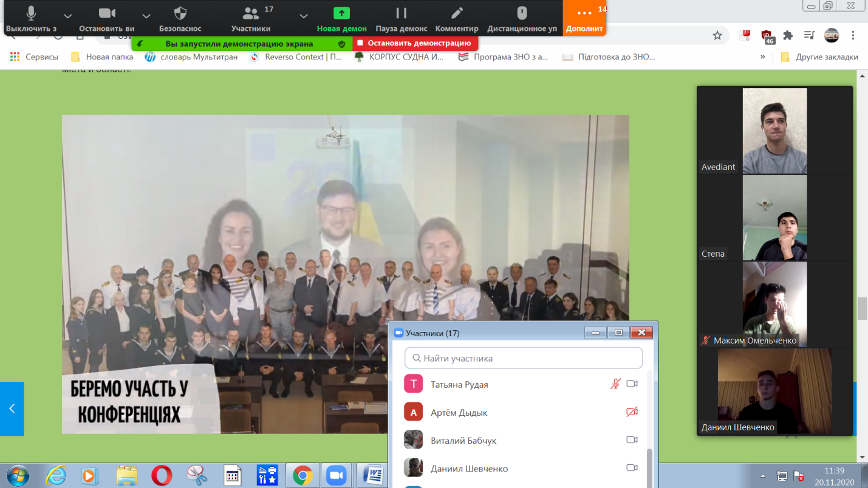The image size is (868, 488).
Task: Select Даниил Шевченко in the participants list
Action: 519,468
